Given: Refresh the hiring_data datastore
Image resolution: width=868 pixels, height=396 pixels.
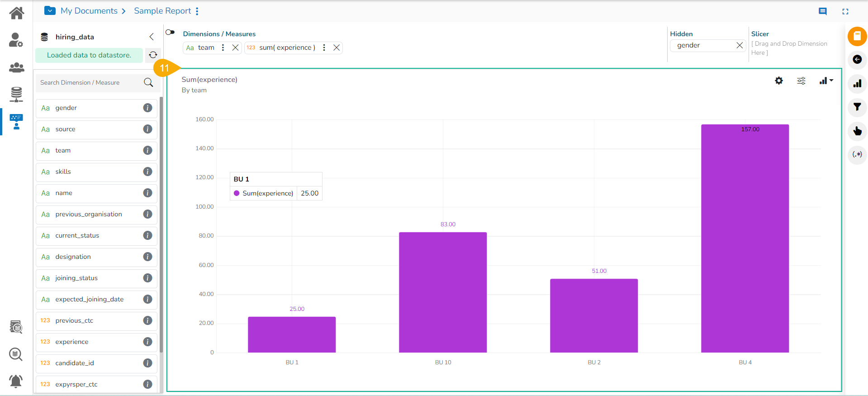Looking at the screenshot, I should [153, 55].
